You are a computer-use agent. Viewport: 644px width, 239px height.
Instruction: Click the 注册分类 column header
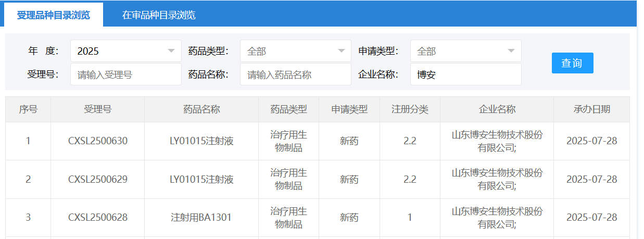(x=410, y=109)
